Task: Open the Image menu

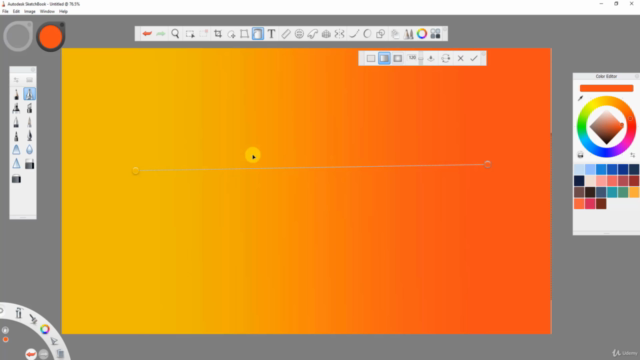Action: [x=30, y=11]
